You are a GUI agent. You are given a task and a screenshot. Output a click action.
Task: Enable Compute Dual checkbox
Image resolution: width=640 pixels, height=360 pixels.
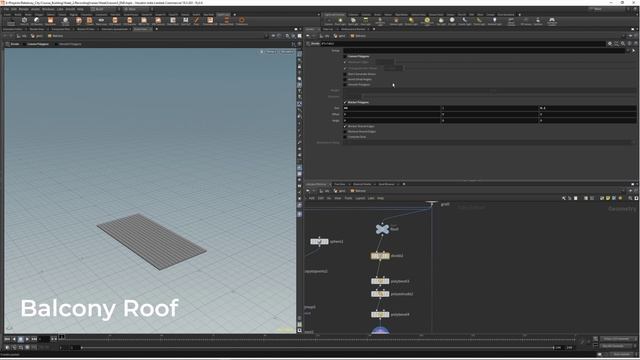345,137
